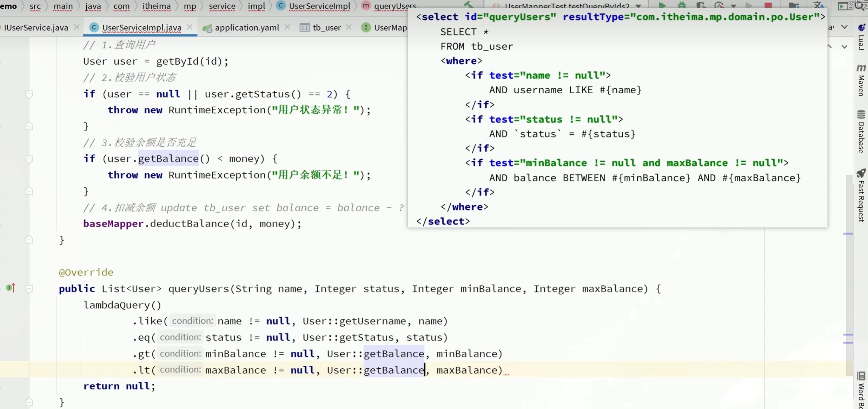
Task: Stop the running process with the red square
Action: click(768, 5)
